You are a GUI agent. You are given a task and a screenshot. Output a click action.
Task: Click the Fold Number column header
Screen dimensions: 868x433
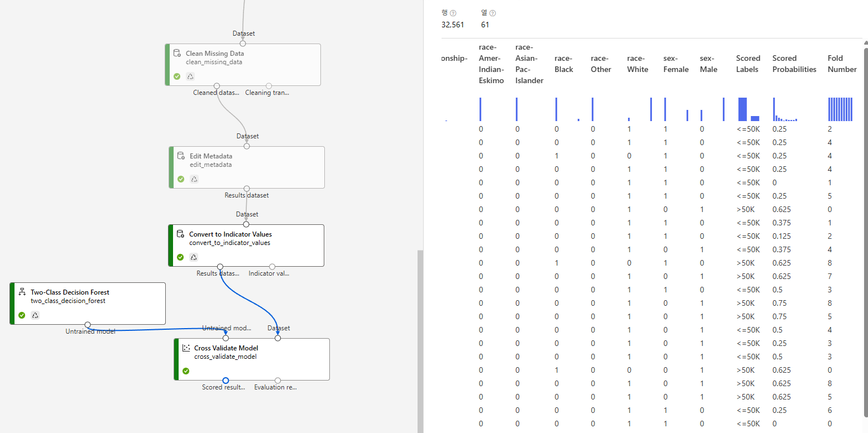(x=842, y=64)
